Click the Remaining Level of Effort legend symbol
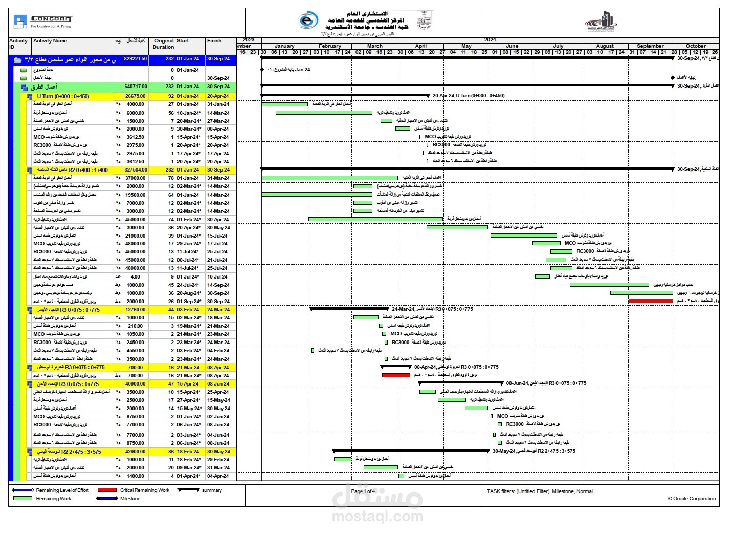 pos(22,490)
